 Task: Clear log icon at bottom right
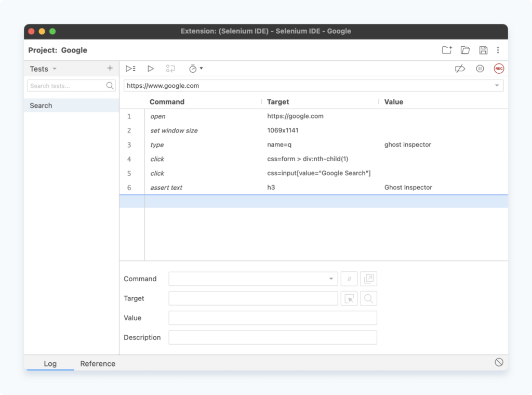499,362
